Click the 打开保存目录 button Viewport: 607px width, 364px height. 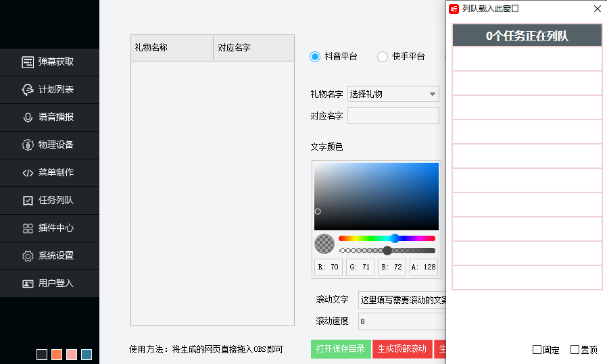click(x=341, y=349)
